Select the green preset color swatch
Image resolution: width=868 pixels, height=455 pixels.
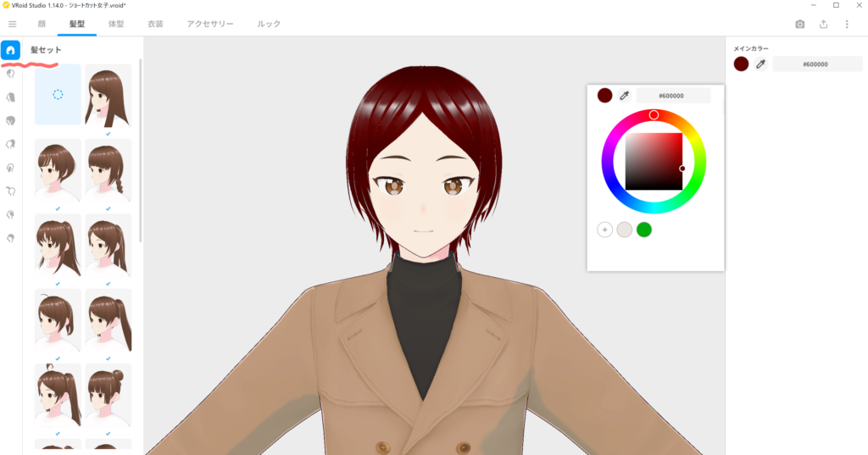[x=644, y=230]
